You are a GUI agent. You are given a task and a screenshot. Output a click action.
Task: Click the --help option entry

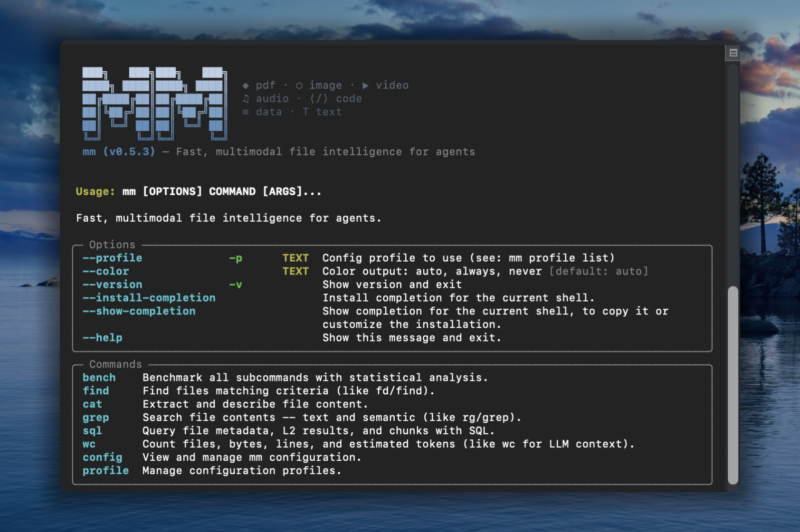pos(102,338)
